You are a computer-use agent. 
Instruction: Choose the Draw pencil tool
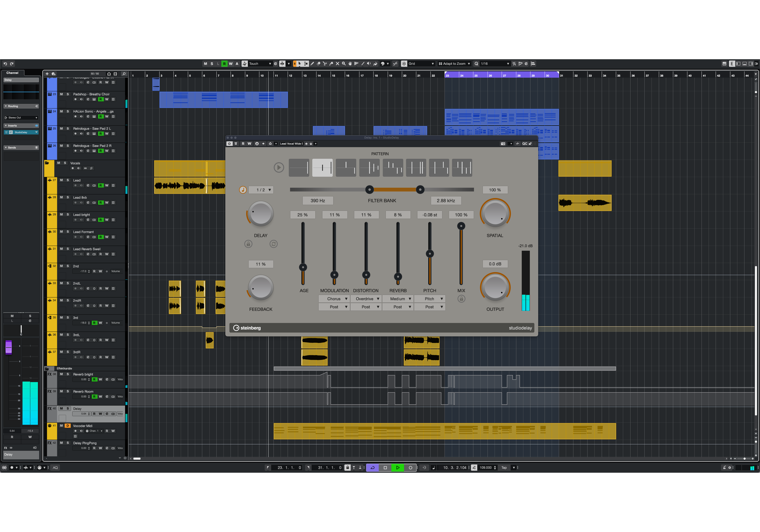coord(312,64)
